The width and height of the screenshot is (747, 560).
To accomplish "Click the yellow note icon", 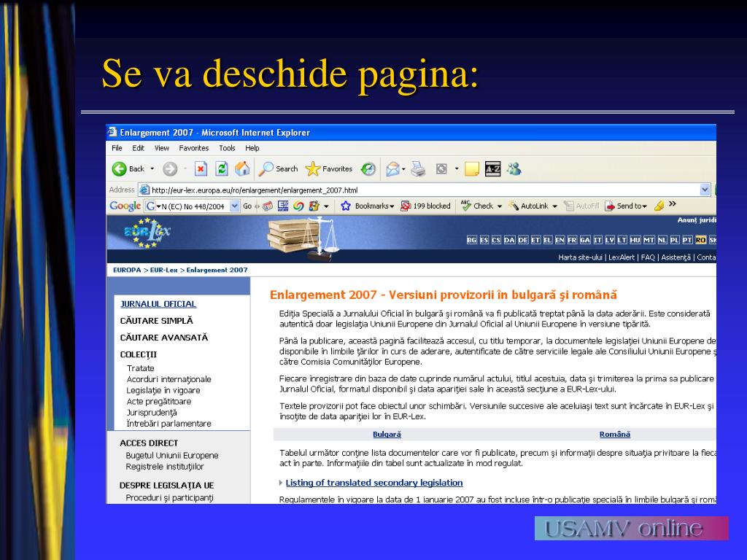I will 472,169.
